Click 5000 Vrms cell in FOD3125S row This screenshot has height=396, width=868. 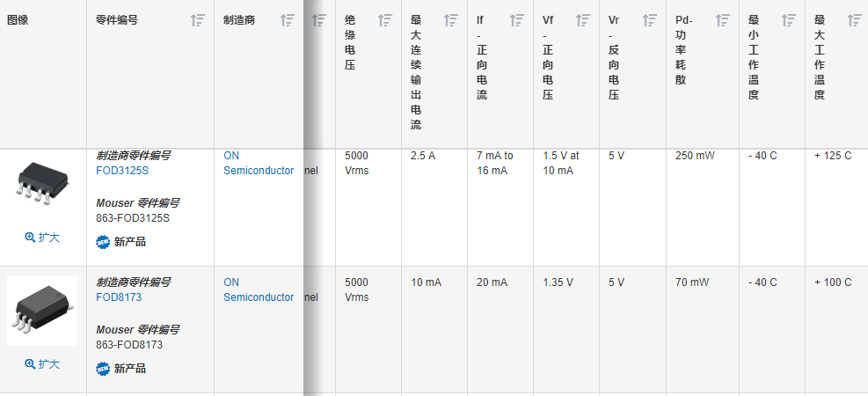357,164
